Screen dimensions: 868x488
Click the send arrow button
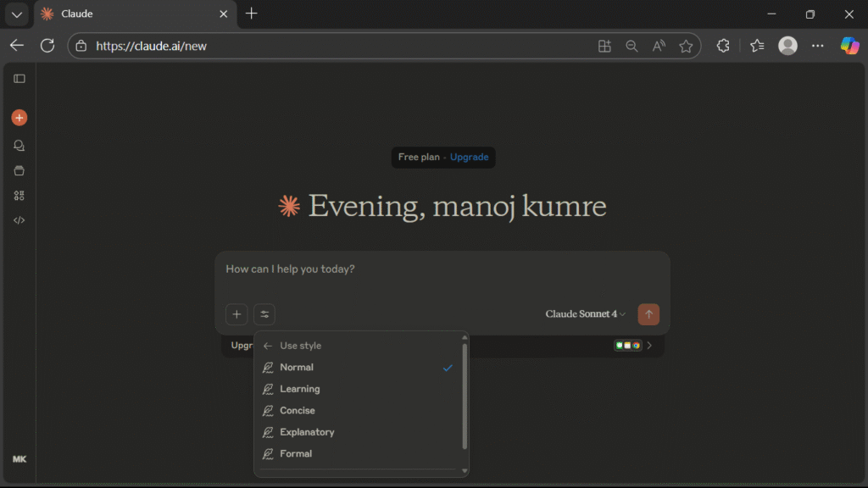pos(648,314)
